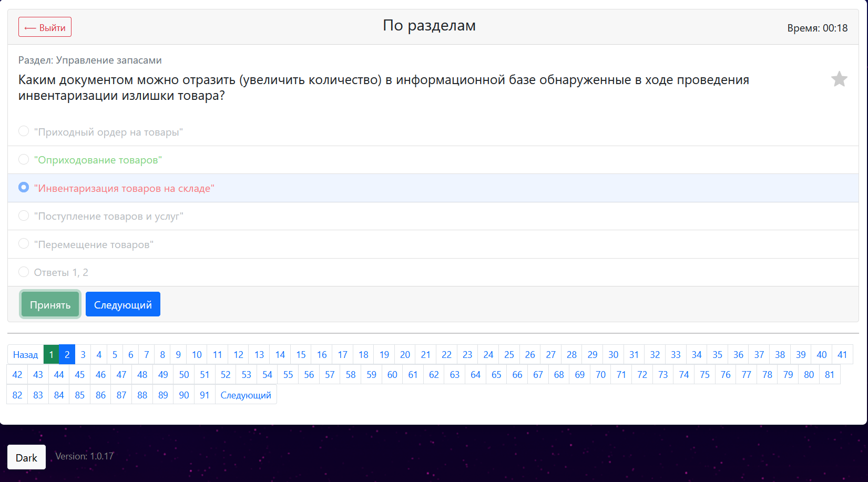This screenshot has width=868, height=482.
Task: Click Назад in the pagination bar
Action: pyautogui.click(x=25, y=354)
